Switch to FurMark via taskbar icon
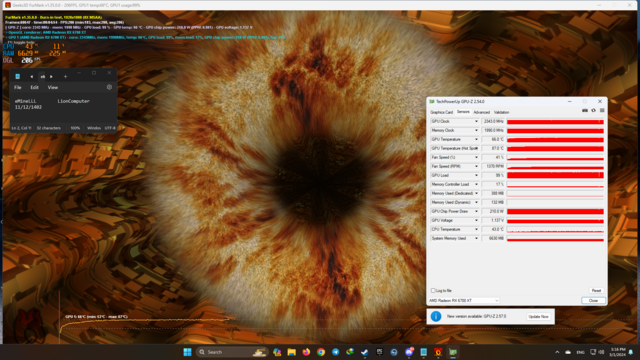Image resolution: width=640 pixels, height=360 pixels. (x=438, y=352)
